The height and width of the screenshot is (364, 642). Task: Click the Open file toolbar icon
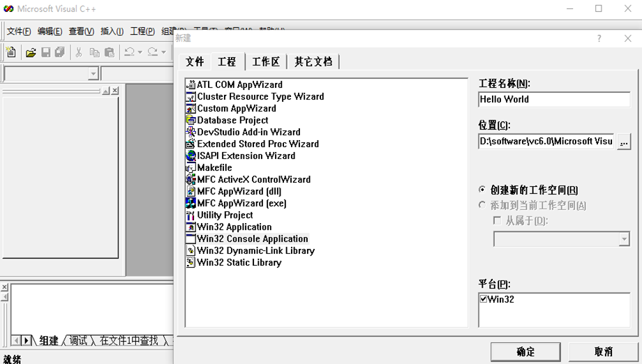pyautogui.click(x=31, y=52)
